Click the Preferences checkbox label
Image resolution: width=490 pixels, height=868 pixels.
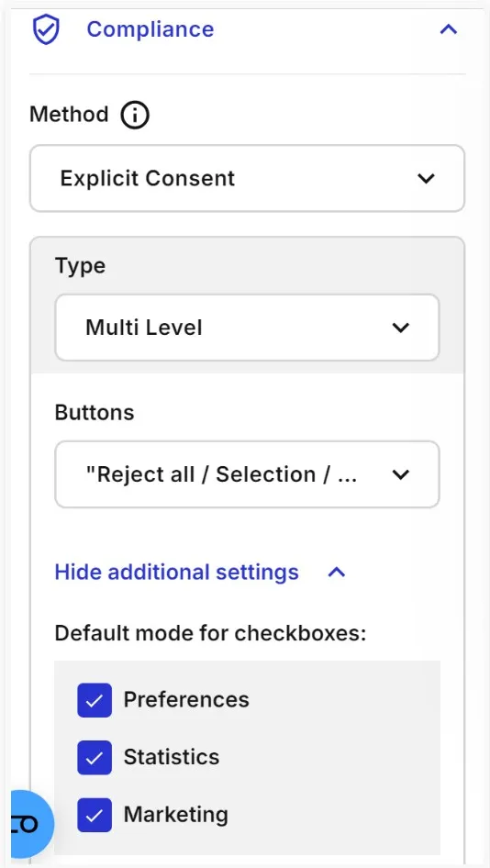(x=186, y=700)
